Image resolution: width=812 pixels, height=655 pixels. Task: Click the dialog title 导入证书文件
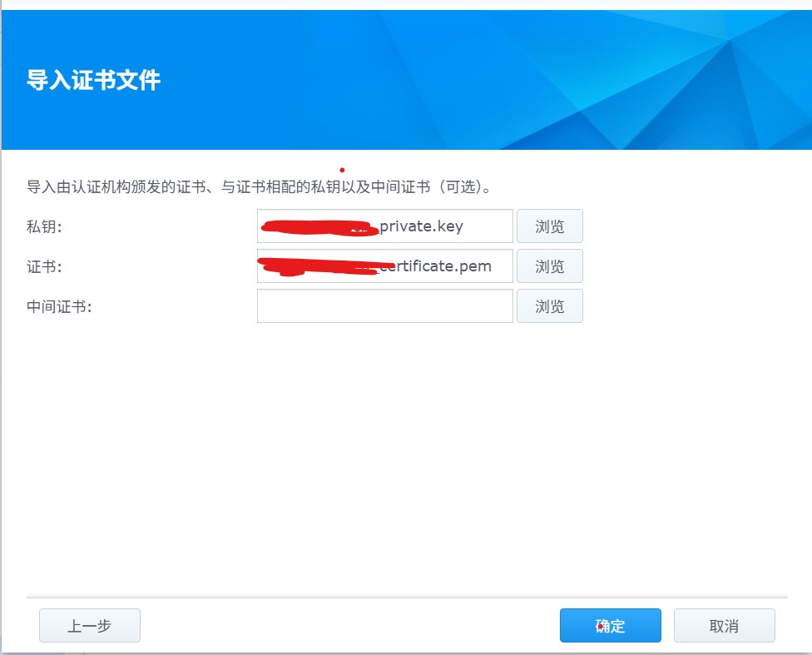94,81
